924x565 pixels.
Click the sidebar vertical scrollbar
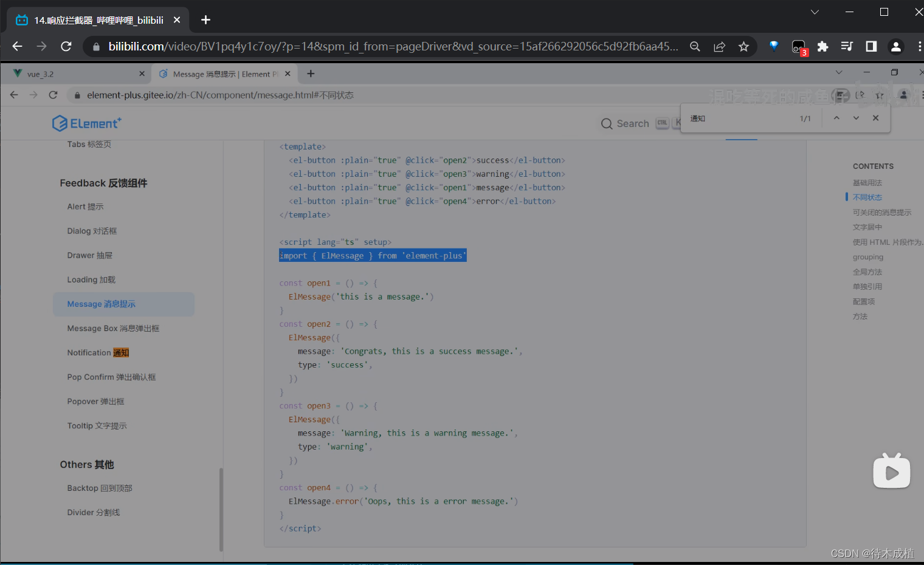tap(221, 509)
